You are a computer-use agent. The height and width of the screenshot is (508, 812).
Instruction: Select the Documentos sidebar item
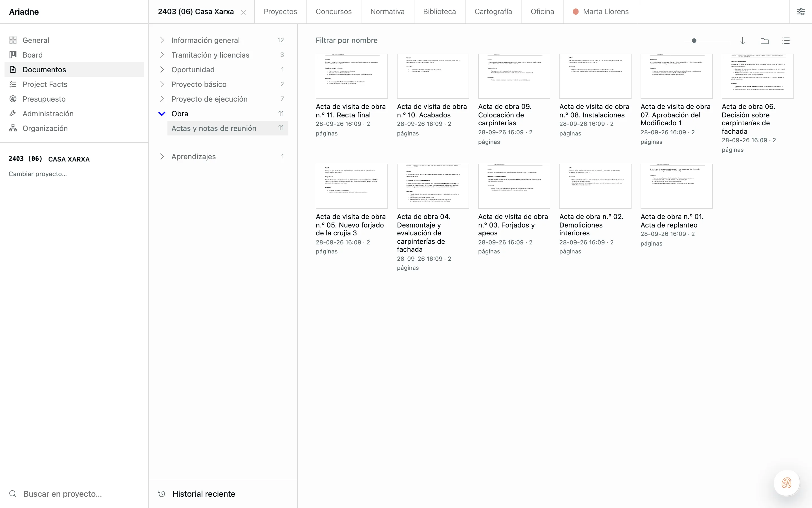(74, 69)
